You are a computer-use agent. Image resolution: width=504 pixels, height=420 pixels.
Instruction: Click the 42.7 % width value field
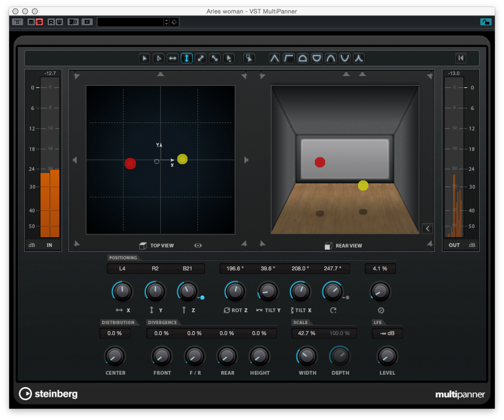(307, 333)
